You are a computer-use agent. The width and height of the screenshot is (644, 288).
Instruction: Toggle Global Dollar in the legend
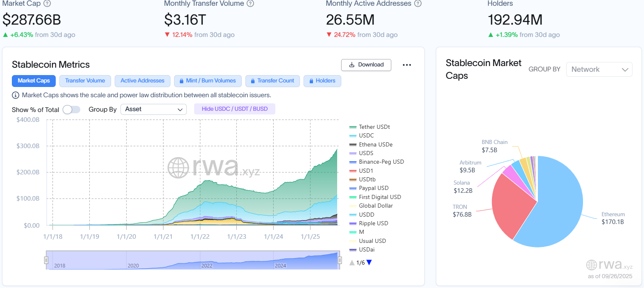[x=371, y=206]
